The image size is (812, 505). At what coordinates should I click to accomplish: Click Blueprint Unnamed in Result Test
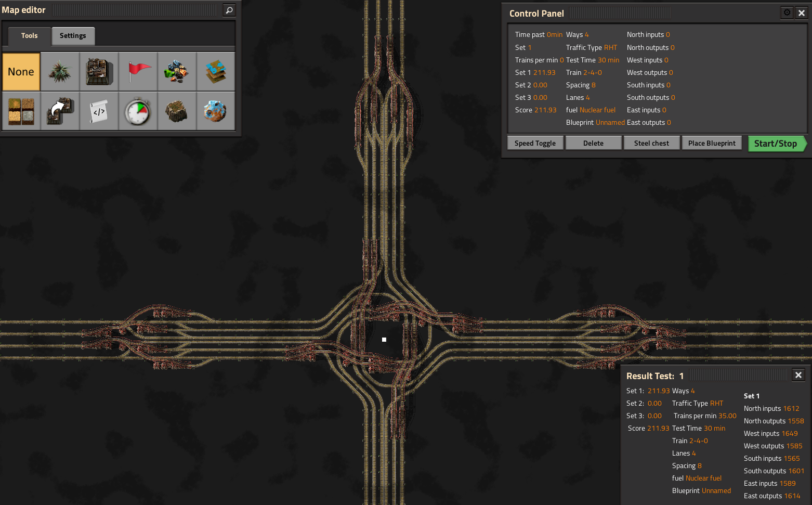click(x=701, y=491)
